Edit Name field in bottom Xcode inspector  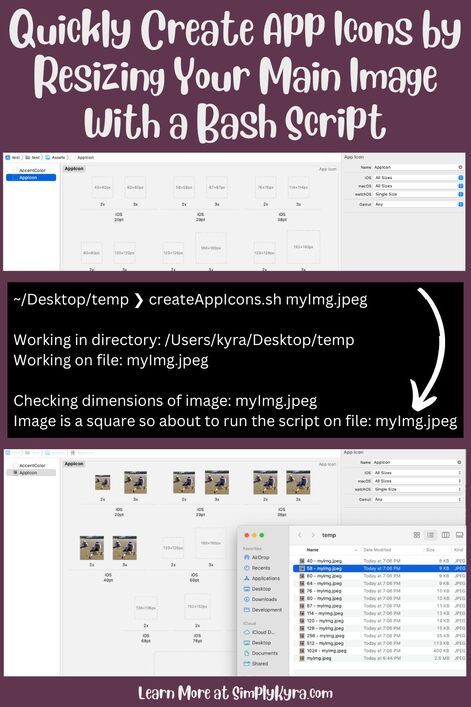click(417, 462)
